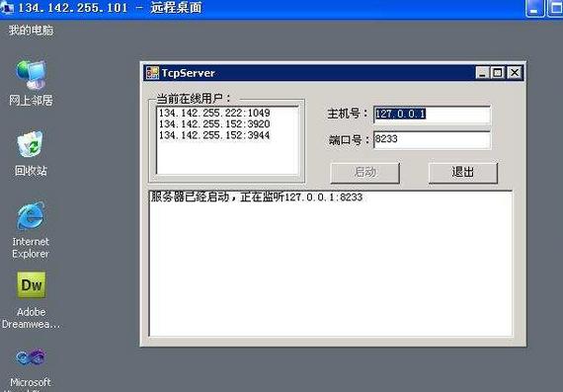Click the 主机号 input field with 127.0.0.1
The width and height of the screenshot is (563, 392).
[432, 115]
